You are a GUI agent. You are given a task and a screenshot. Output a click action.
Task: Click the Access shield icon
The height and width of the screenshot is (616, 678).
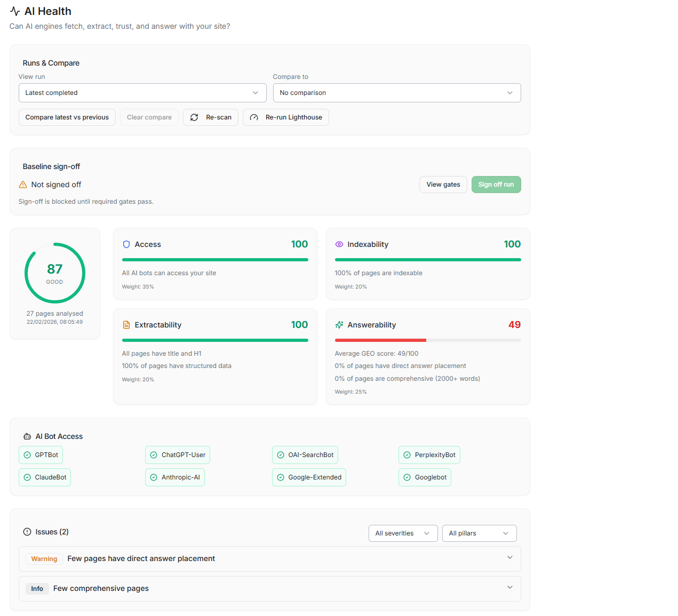[126, 244]
